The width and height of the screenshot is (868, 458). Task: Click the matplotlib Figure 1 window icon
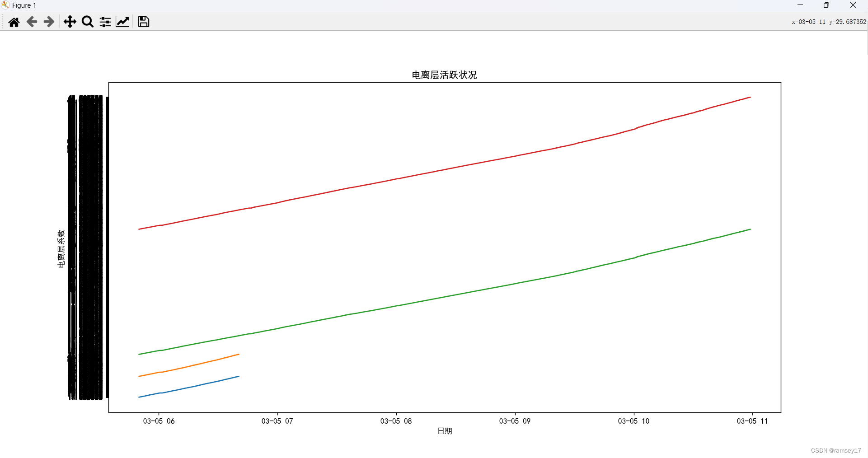tap(5, 5)
